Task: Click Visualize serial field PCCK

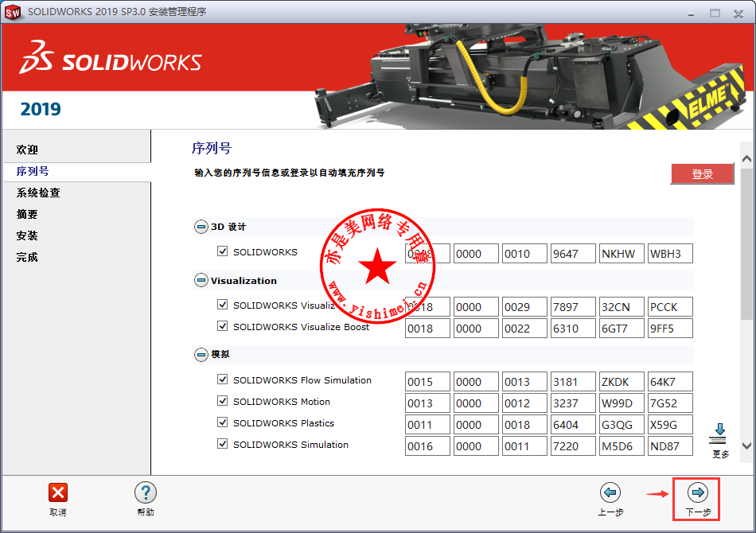Action: pyautogui.click(x=670, y=307)
